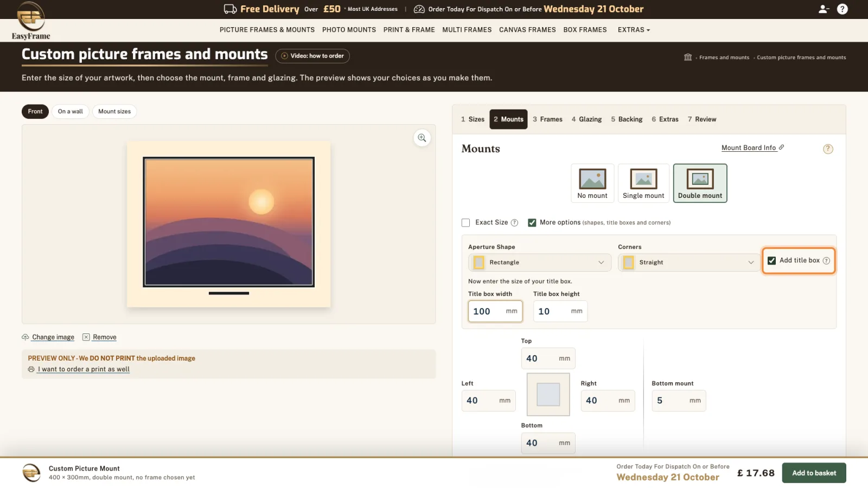Screen dimensions: 868x488
Task: Click the X icon beside Remove
Action: coord(86,337)
